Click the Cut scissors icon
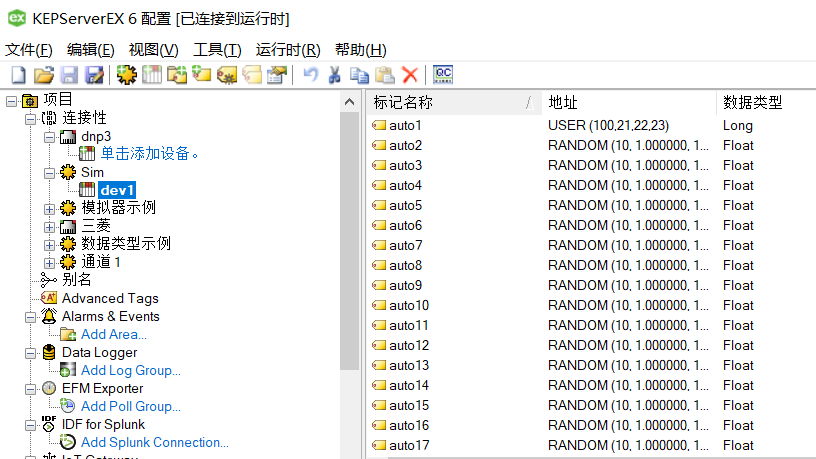Screen dimensions: 816x459 [335, 75]
